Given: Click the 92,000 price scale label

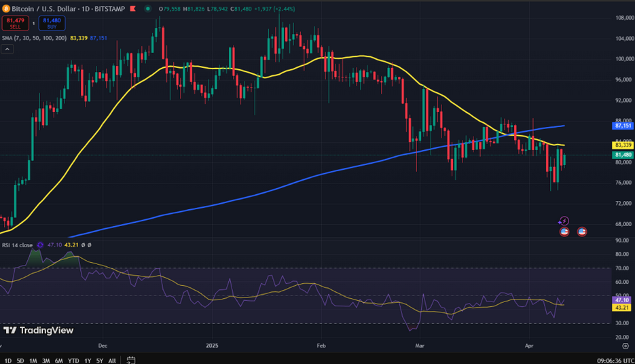Looking at the screenshot, I should (x=624, y=100).
